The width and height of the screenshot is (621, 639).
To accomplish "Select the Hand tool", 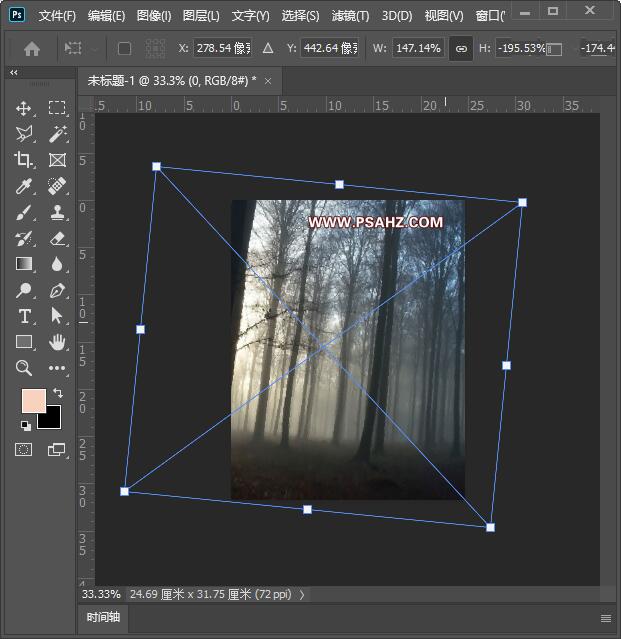I will pos(57,342).
